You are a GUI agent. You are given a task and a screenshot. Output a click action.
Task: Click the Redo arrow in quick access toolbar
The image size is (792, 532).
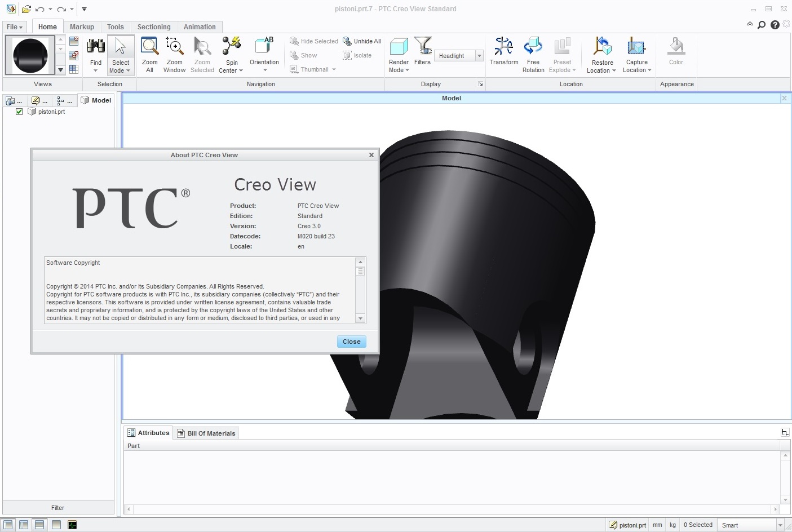(x=61, y=9)
